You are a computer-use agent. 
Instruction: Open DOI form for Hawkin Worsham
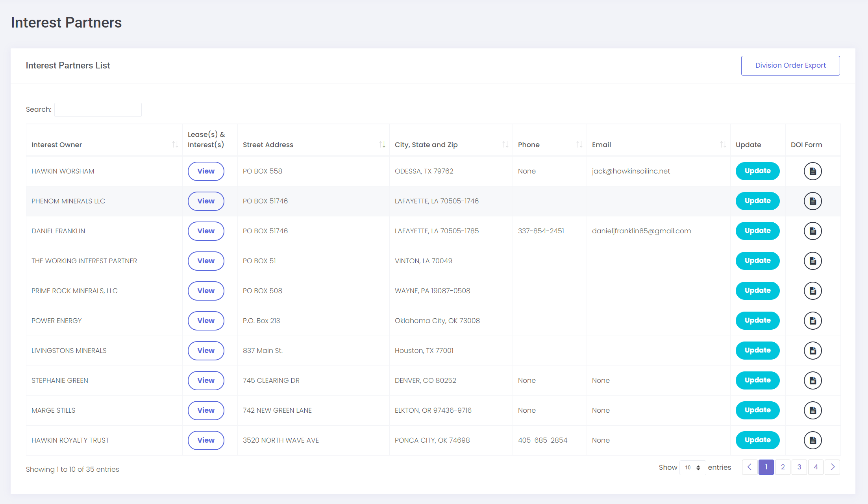(812, 171)
